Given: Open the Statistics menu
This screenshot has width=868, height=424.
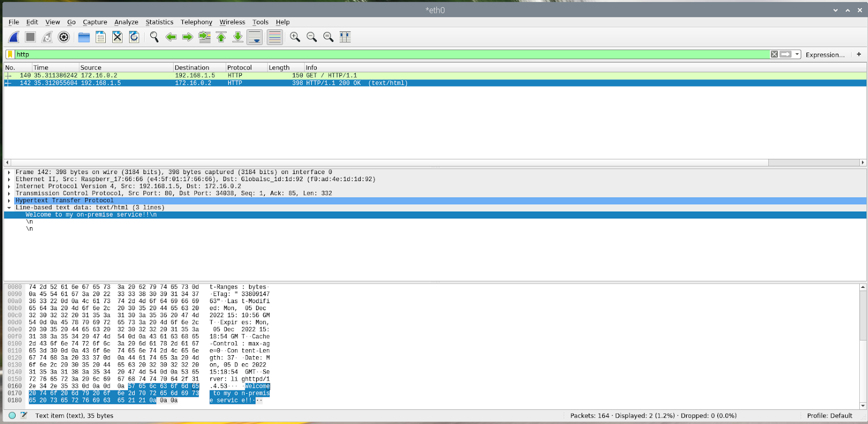Looking at the screenshot, I should coord(159,22).
